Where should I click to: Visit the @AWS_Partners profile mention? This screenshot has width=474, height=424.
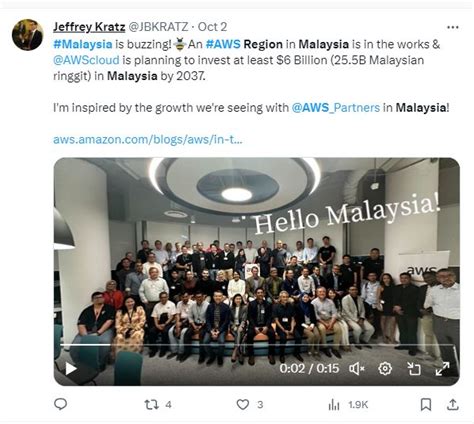pyautogui.click(x=336, y=108)
